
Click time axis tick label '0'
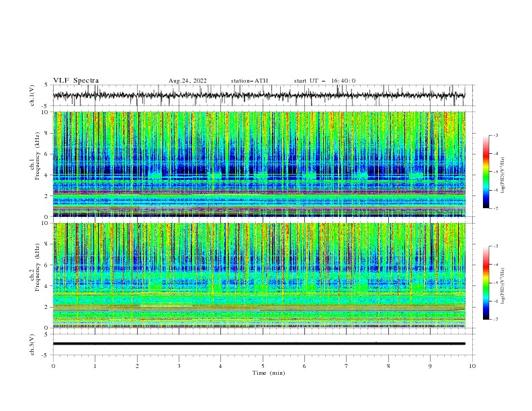click(53, 366)
